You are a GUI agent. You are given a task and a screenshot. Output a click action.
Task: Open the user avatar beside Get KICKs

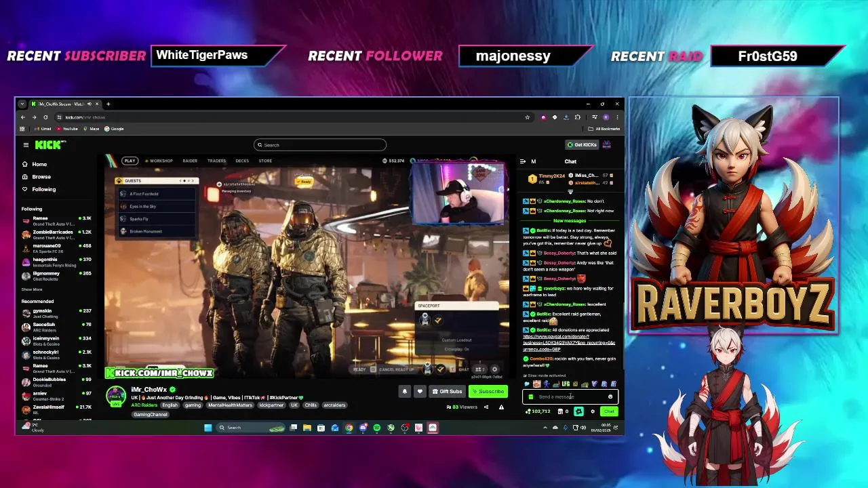click(x=607, y=144)
